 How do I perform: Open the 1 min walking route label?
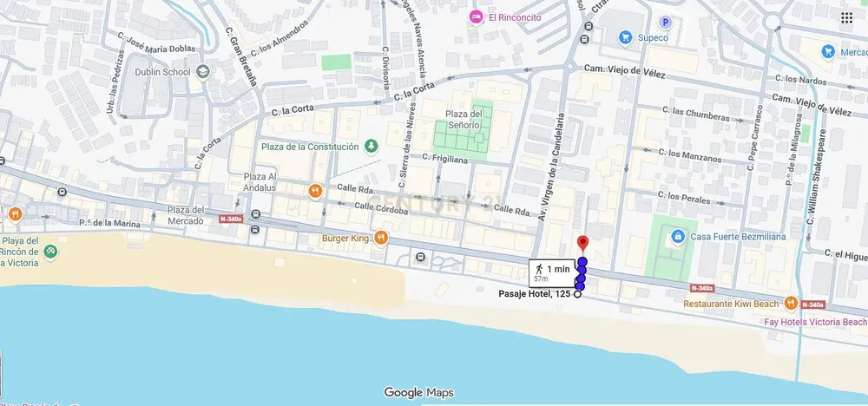(552, 273)
